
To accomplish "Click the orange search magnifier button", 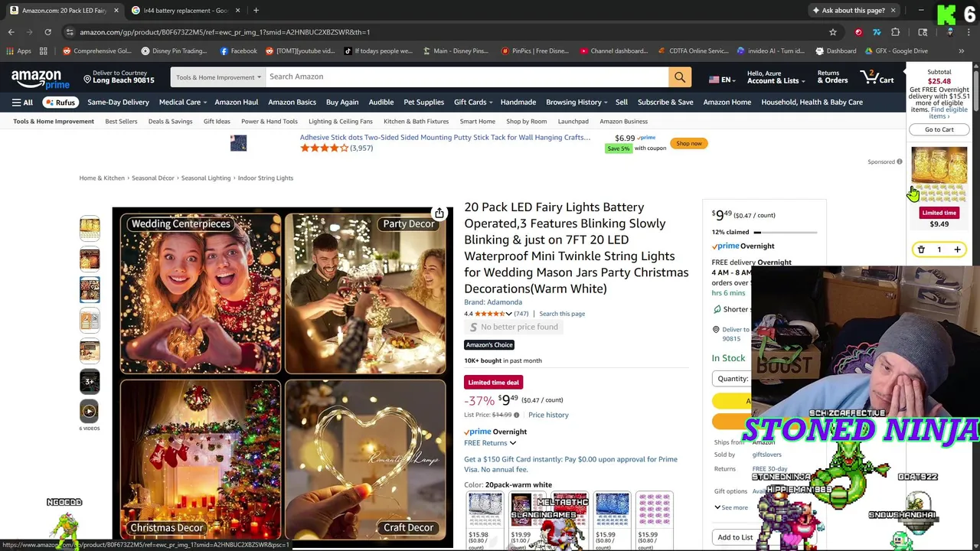I will pyautogui.click(x=680, y=77).
